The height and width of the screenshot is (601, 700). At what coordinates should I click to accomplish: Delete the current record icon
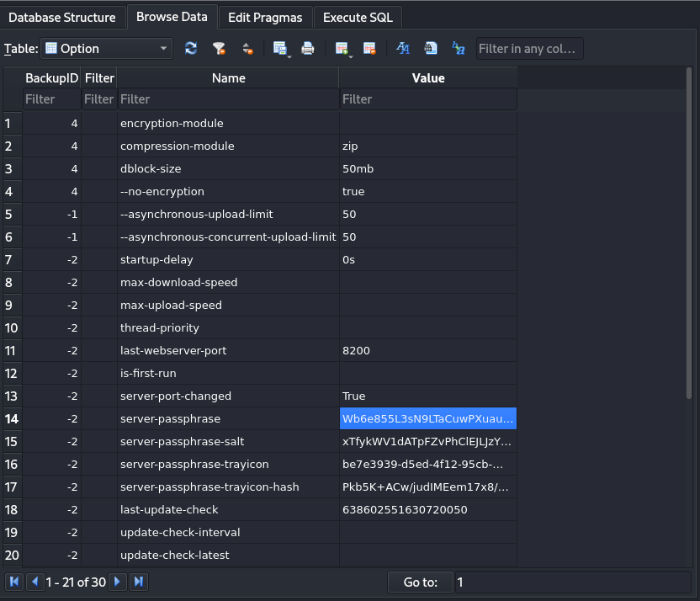(369, 49)
